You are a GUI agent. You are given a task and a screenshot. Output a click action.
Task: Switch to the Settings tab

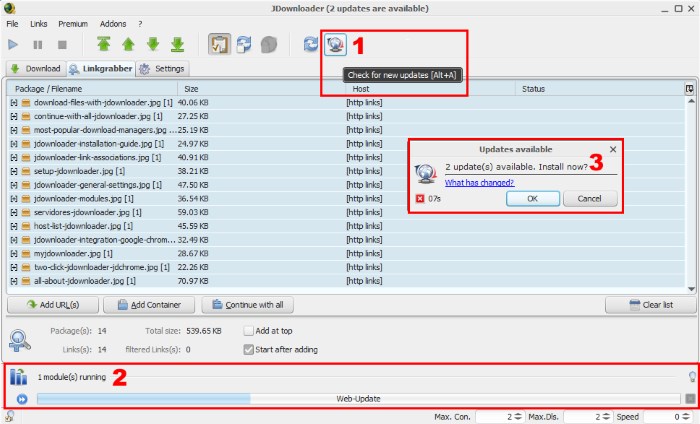pos(162,69)
